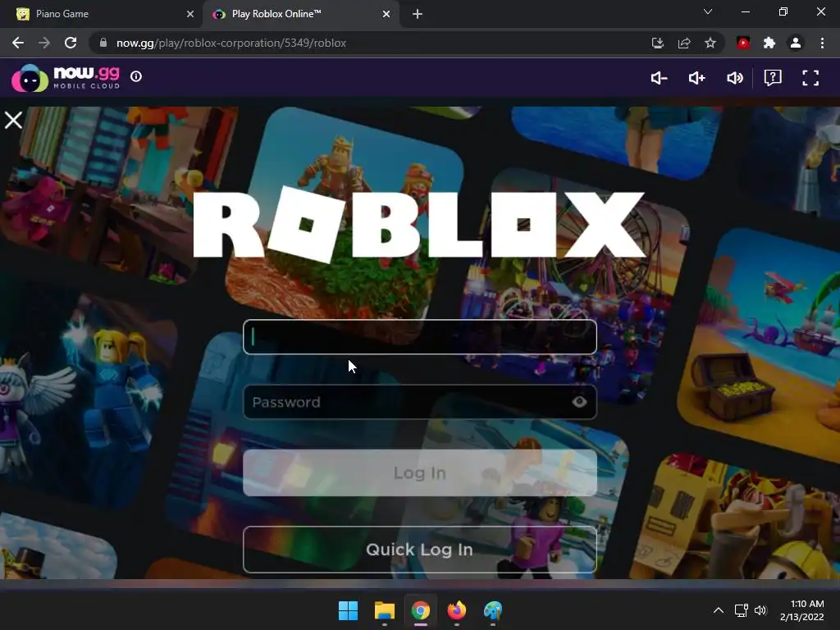Close the Roblox login overlay with X
The height and width of the screenshot is (630, 840).
tap(13, 120)
